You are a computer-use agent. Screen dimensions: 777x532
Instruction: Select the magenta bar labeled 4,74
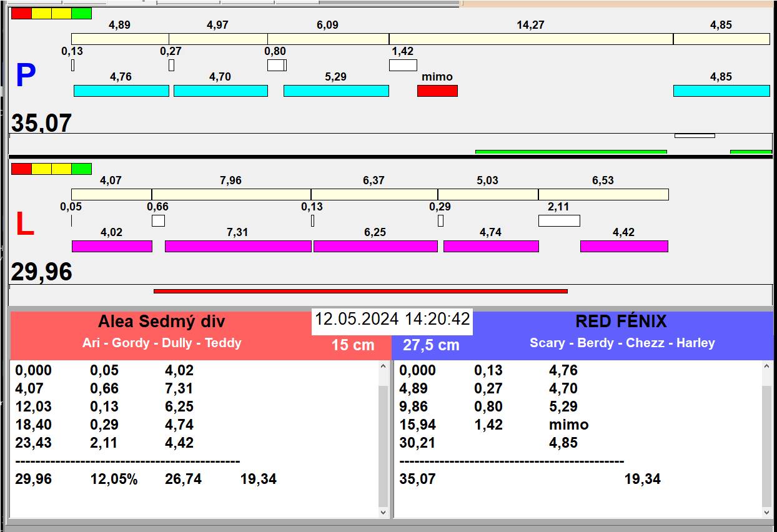[x=491, y=246]
